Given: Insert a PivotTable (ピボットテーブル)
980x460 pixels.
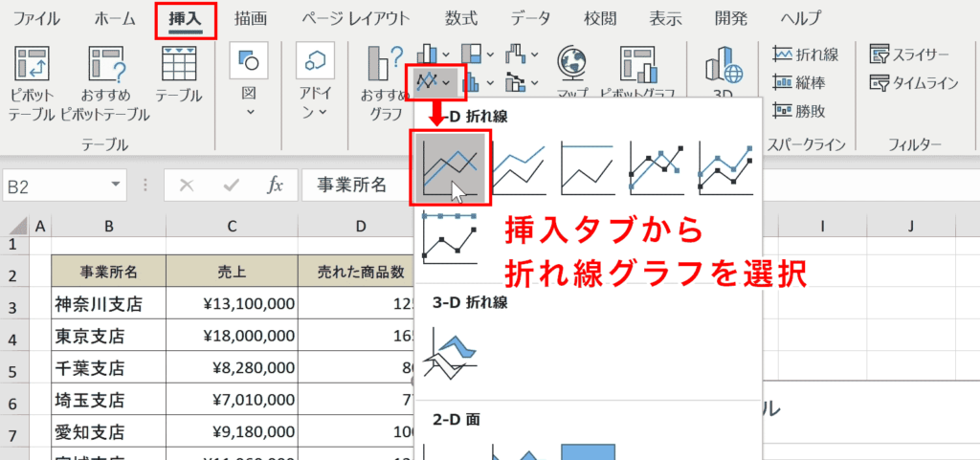Looking at the screenshot, I should click(x=32, y=83).
